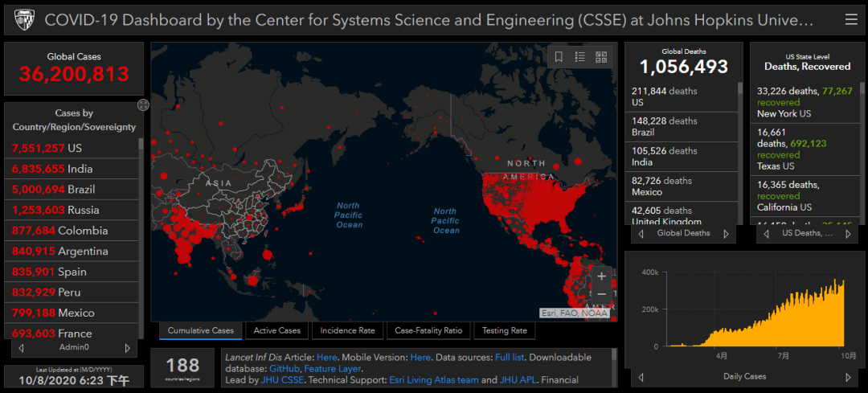Open the basemap gallery grid icon
This screenshot has width=868, height=393.
pos(601,56)
